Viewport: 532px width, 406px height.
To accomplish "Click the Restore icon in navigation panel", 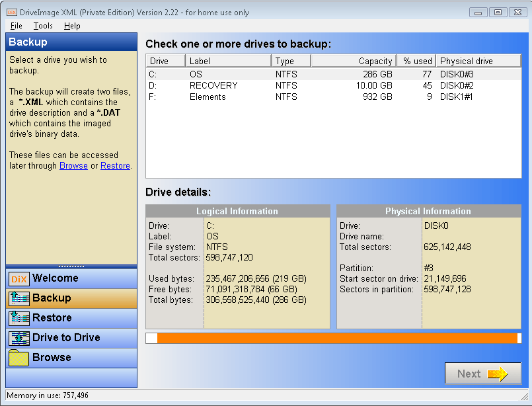I will pyautogui.click(x=19, y=319).
